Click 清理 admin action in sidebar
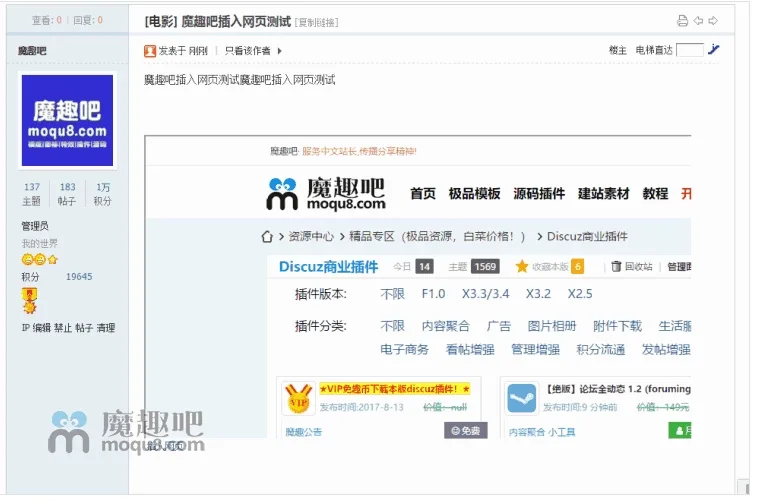This screenshot has width=758, height=501. coord(106,328)
